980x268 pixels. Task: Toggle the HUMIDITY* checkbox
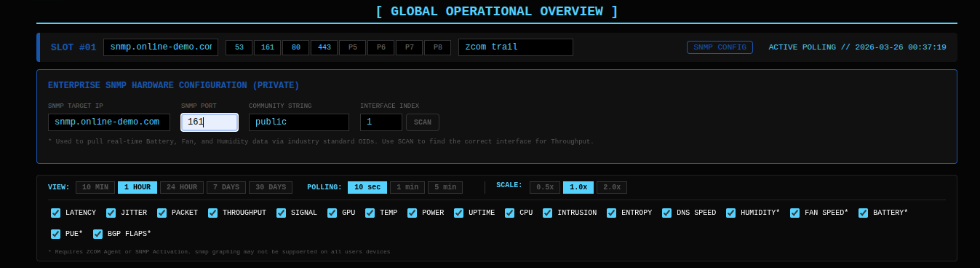tap(730, 213)
